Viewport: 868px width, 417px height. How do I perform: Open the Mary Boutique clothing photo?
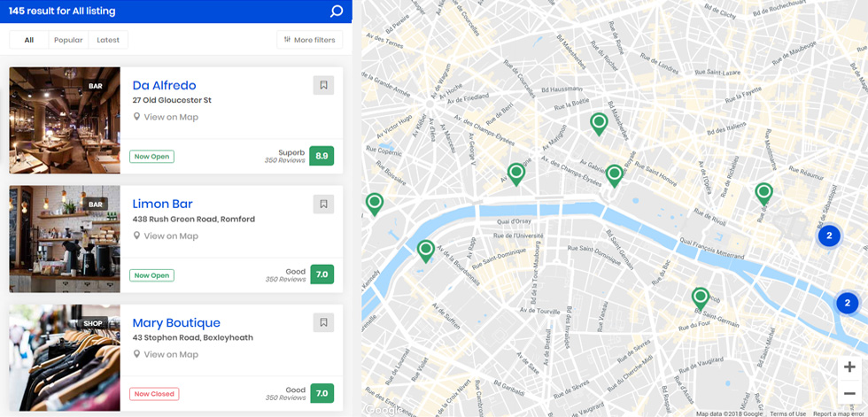[65, 358]
